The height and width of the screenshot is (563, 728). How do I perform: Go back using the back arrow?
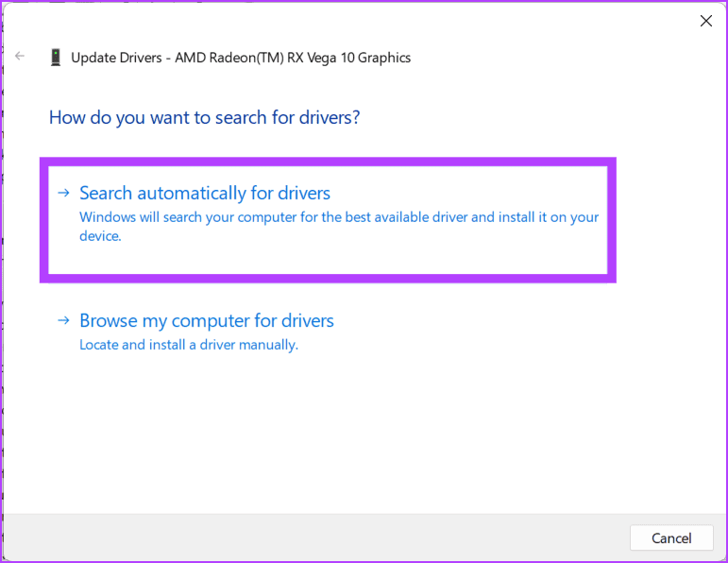pos(20,57)
